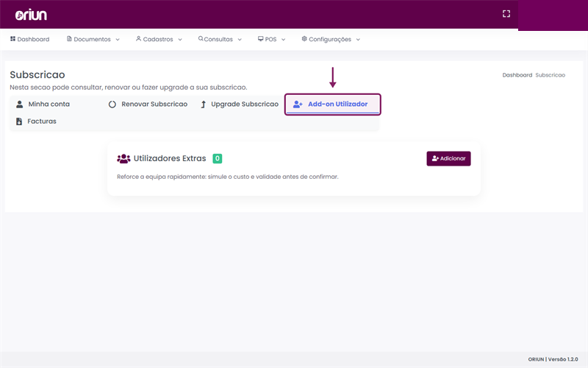588x368 pixels.
Task: Click the green 0 users badge
Action: pyautogui.click(x=217, y=158)
